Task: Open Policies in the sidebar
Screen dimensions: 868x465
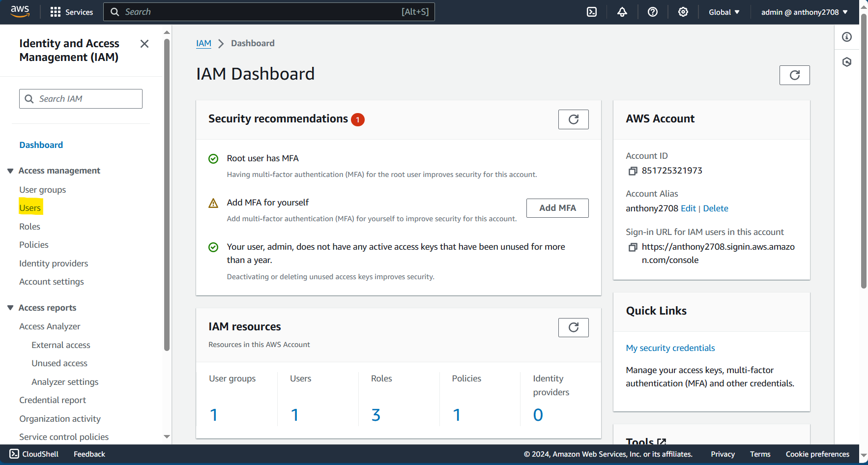Action: 34,245
